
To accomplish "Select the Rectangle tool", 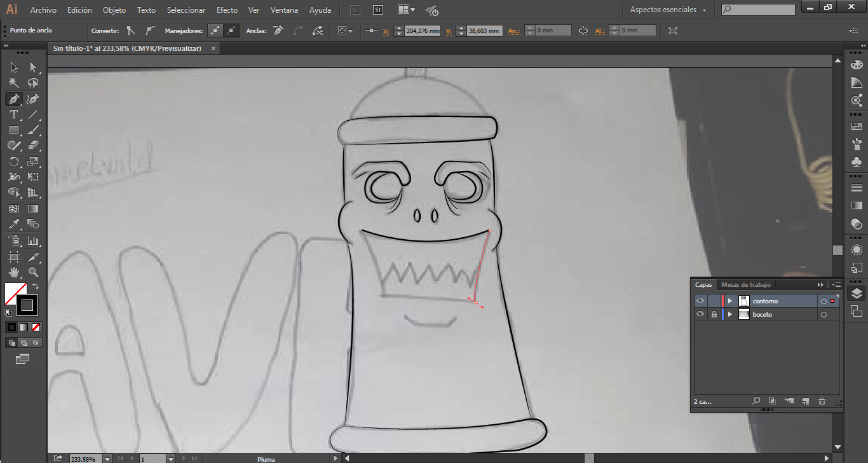I will (x=13, y=130).
